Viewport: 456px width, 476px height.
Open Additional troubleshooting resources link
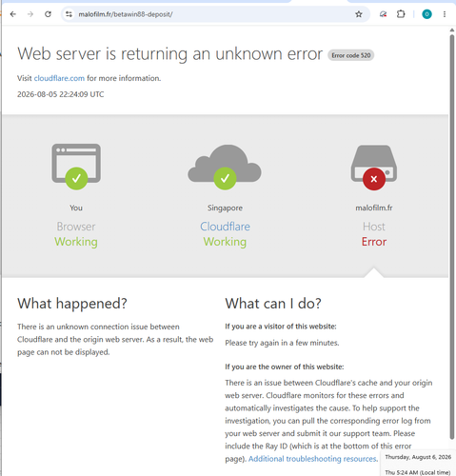click(x=312, y=459)
